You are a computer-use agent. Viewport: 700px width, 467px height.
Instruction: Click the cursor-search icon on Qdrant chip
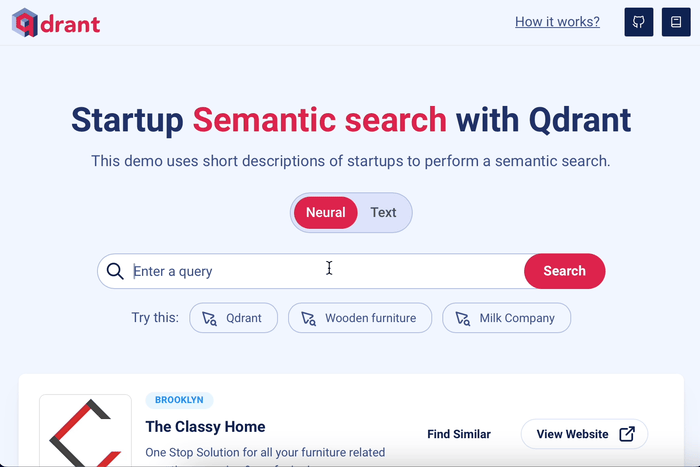click(209, 318)
